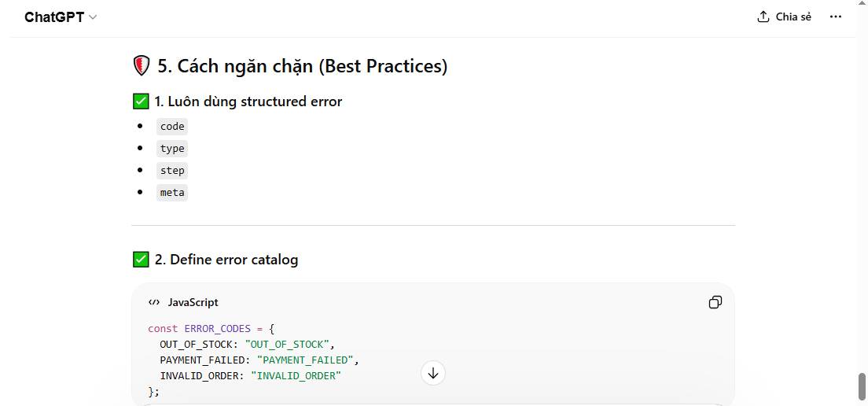Click the heading Cách ngăn chặn (Best Practices)
Screen dimensions: 868x406
[303, 66]
